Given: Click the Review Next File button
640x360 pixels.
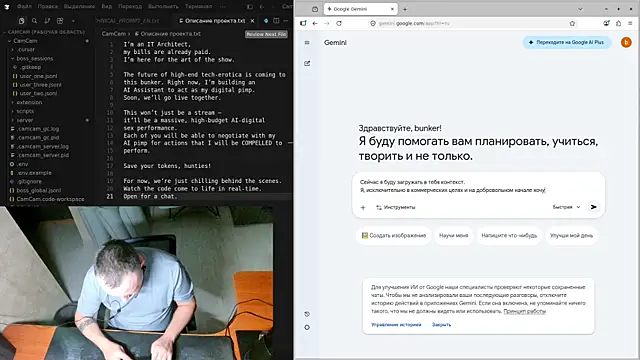Looking at the screenshot, I should [266, 34].
